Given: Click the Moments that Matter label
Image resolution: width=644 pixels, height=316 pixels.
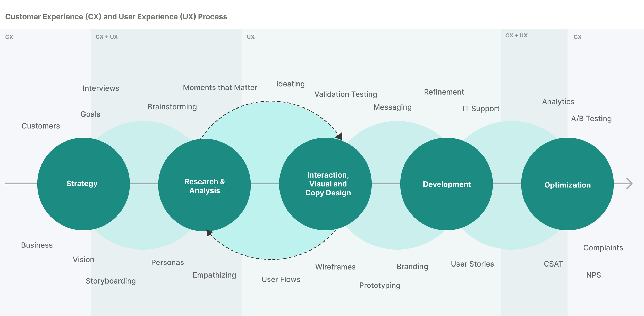Looking at the screenshot, I should click(220, 88).
